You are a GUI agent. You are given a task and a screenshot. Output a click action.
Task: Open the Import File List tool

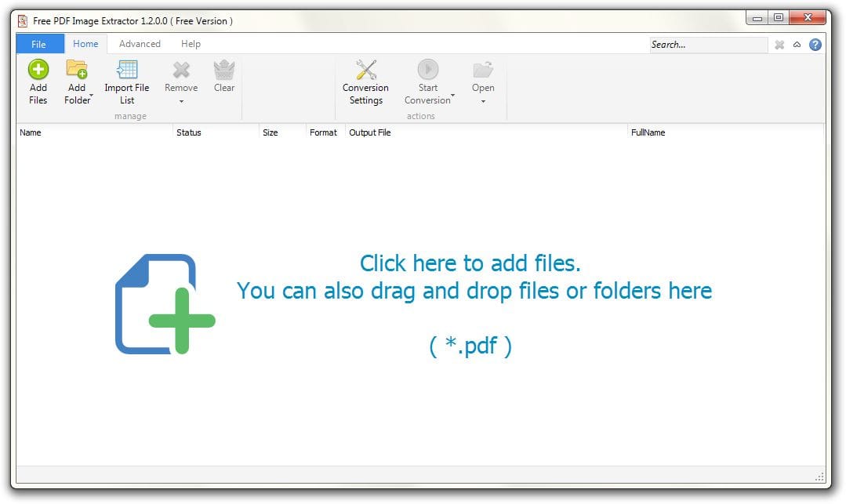click(x=127, y=82)
